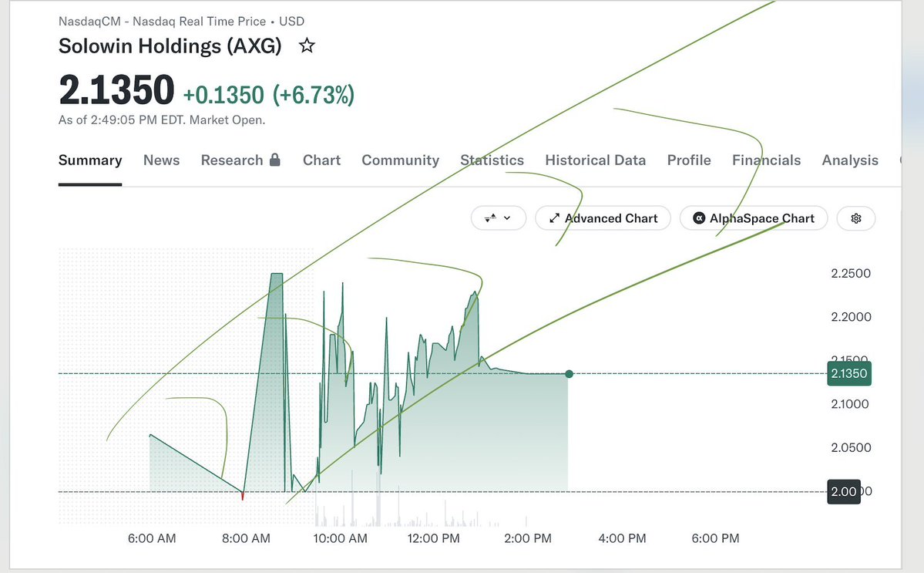Go to the Chart tab
Screen dimensions: 924x573
click(322, 160)
